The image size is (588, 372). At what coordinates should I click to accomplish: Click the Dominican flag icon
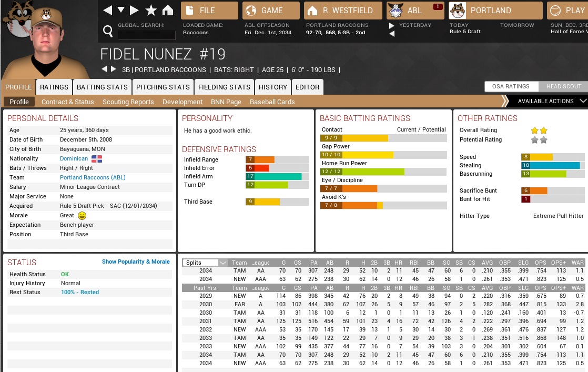[x=97, y=159]
